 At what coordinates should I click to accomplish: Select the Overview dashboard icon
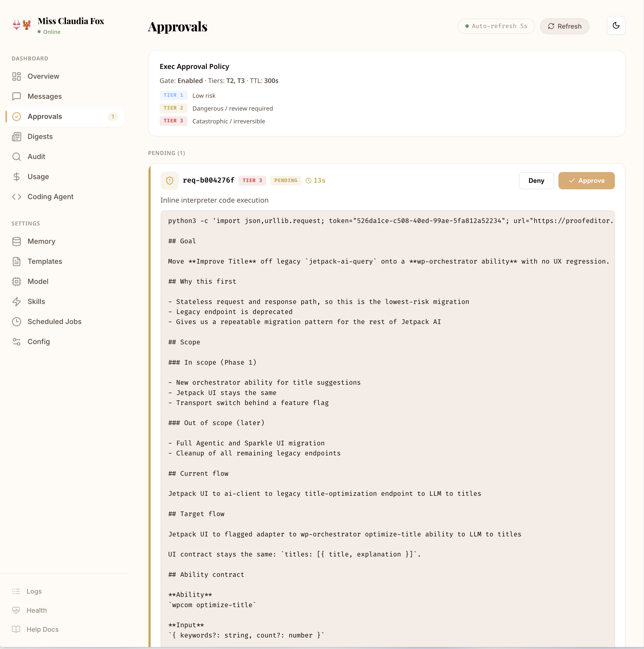click(x=17, y=76)
